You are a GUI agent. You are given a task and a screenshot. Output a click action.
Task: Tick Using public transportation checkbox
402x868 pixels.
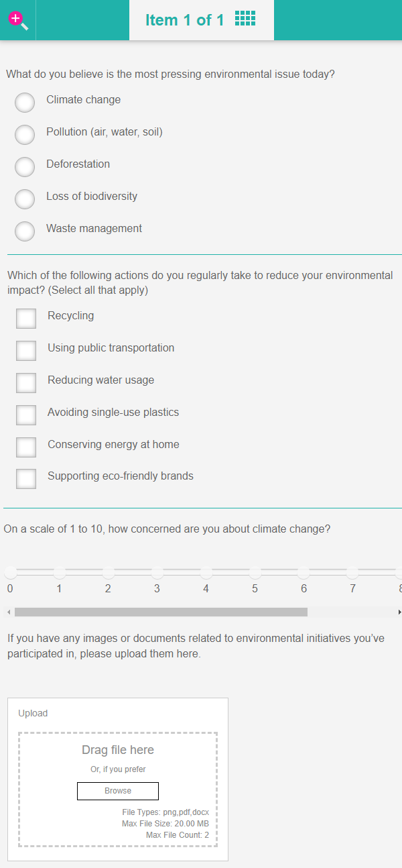[x=26, y=351]
